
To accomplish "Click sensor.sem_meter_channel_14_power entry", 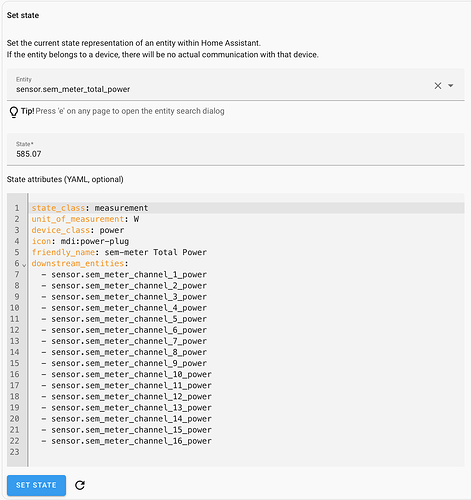I will (x=131, y=419).
